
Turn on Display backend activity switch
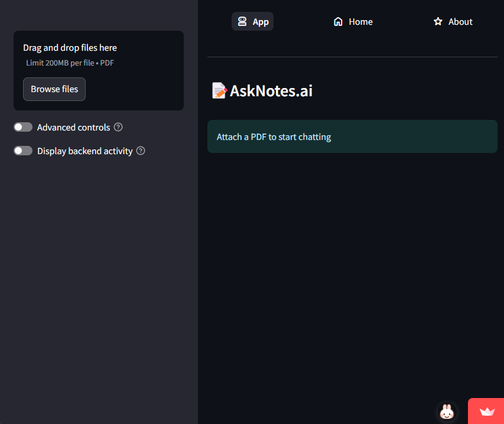tap(23, 151)
